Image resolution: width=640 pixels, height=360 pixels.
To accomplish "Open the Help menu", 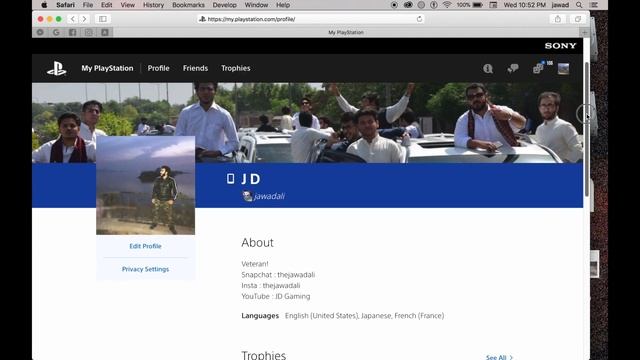I will pyautogui.click(x=283, y=5).
